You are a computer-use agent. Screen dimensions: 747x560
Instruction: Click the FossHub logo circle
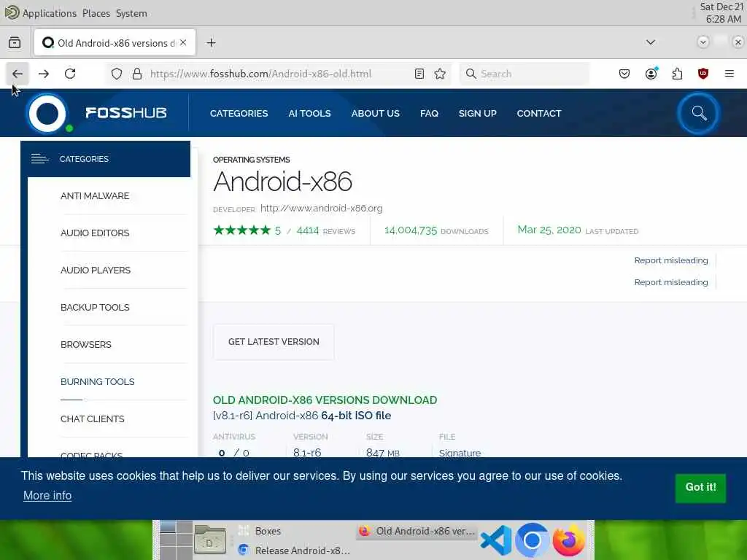47,113
